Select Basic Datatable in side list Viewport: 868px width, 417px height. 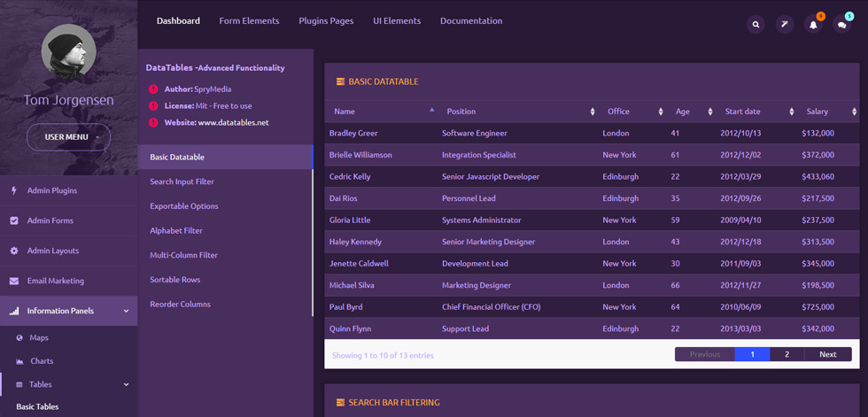pyautogui.click(x=225, y=157)
